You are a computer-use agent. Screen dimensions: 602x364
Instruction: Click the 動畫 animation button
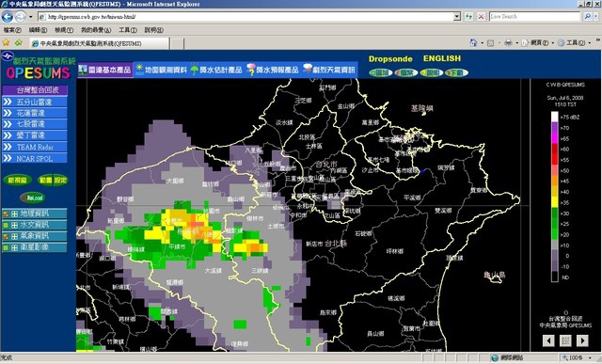(x=46, y=180)
